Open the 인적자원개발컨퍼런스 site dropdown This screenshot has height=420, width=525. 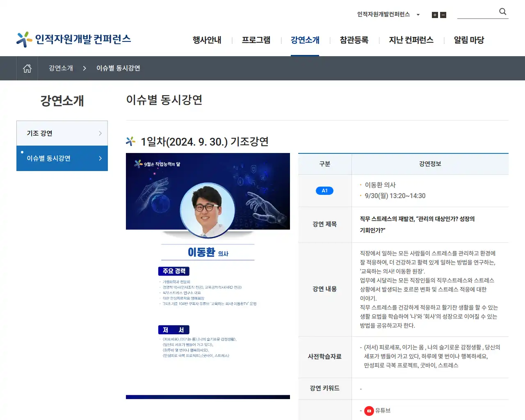point(388,14)
